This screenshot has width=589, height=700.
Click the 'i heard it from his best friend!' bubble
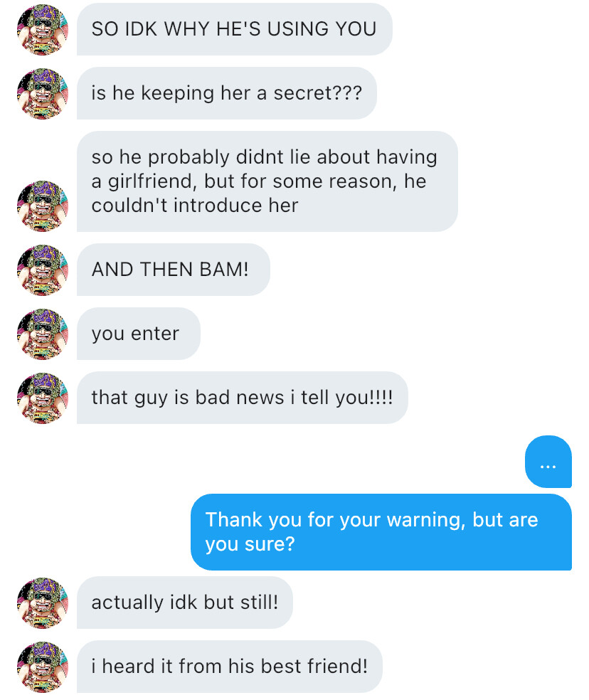click(x=229, y=667)
